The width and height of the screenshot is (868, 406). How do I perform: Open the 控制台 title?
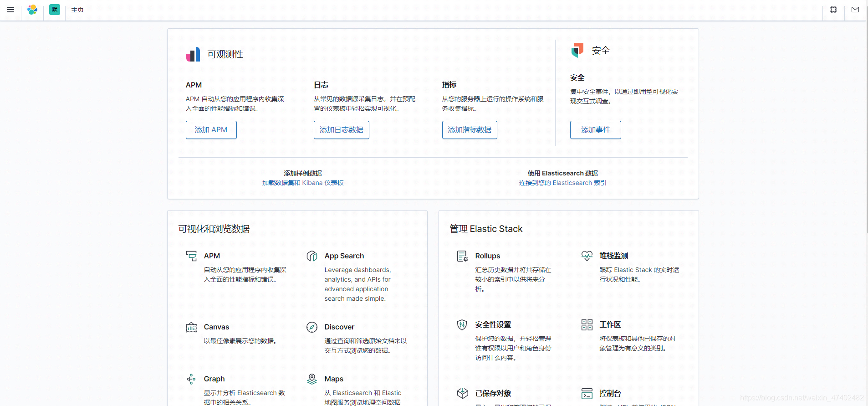pyautogui.click(x=610, y=393)
